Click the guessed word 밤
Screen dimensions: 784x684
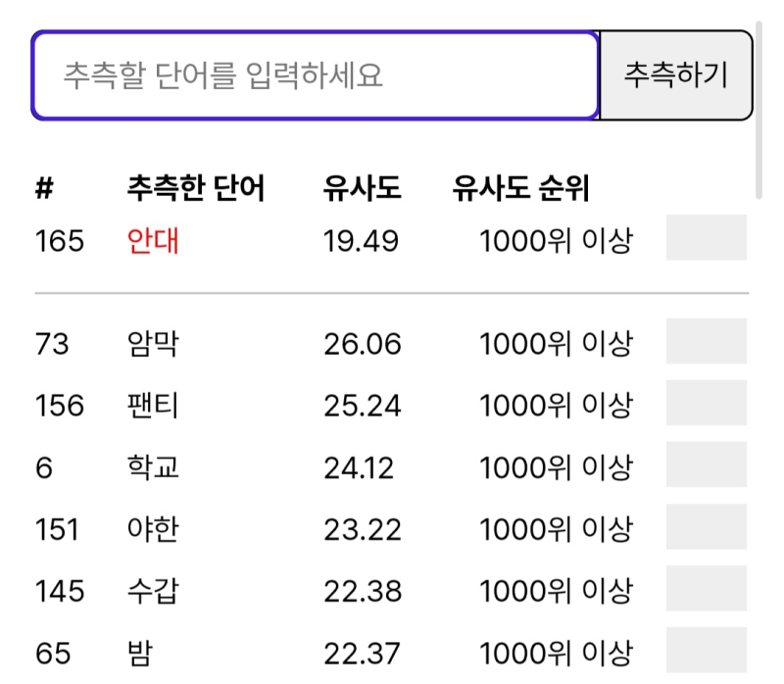click(139, 653)
